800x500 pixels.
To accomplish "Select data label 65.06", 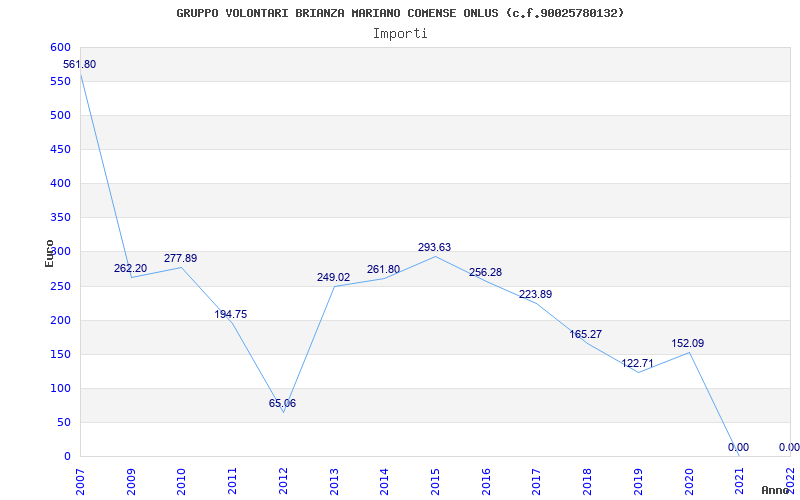I will pyautogui.click(x=282, y=404).
